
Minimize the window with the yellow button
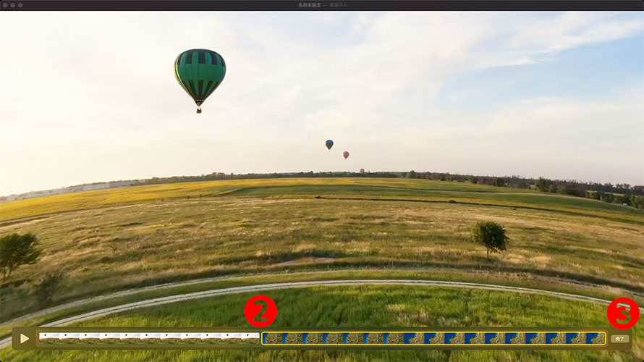13,5
